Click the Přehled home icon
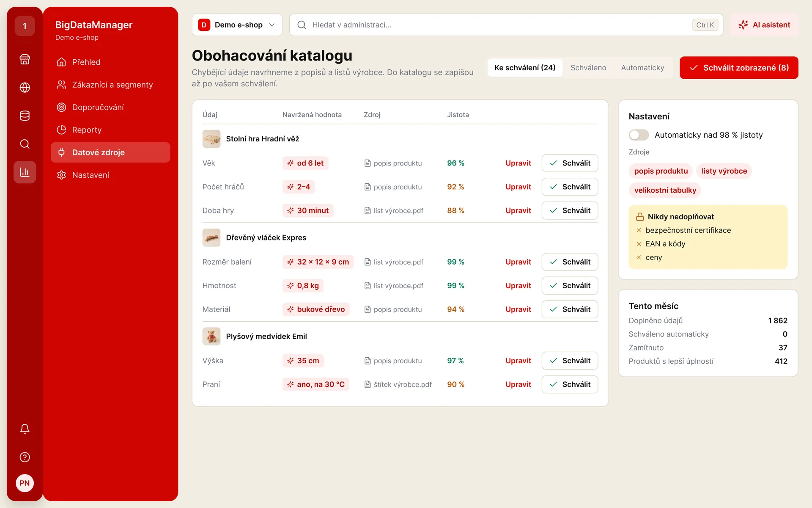This screenshot has height=508, width=812. pyautogui.click(x=61, y=62)
